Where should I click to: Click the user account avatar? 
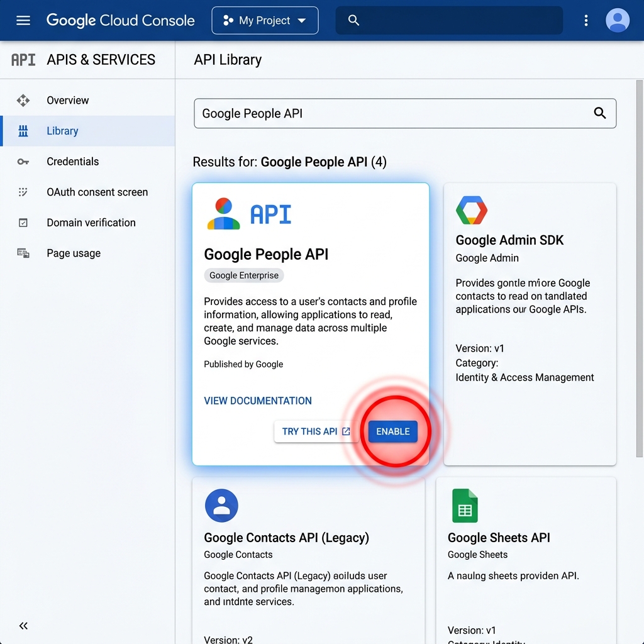[617, 21]
